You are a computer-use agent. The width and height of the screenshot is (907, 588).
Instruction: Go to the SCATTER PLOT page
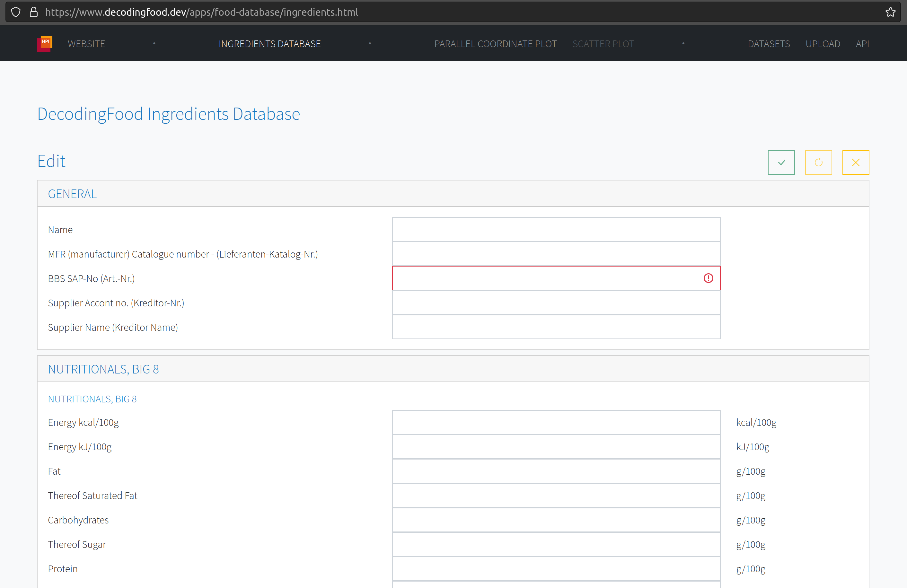pyautogui.click(x=603, y=44)
